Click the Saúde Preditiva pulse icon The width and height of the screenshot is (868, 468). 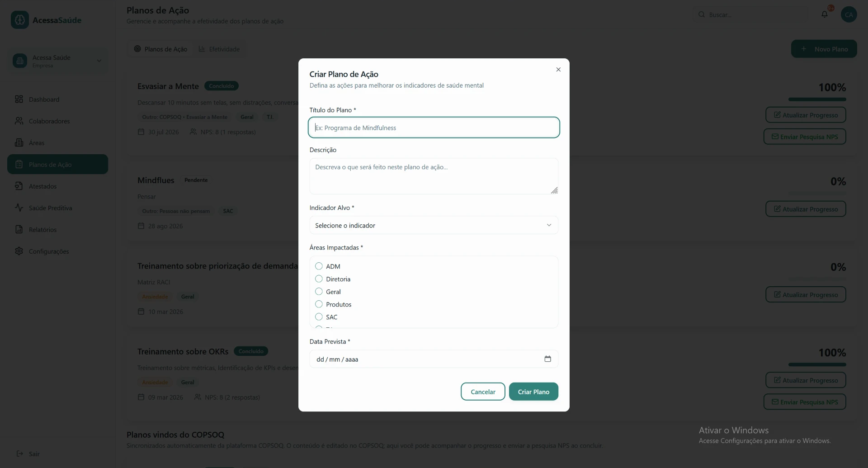coord(19,208)
